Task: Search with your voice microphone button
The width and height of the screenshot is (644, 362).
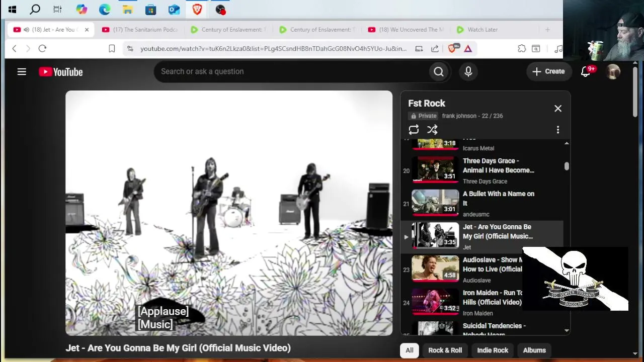Action: click(468, 71)
